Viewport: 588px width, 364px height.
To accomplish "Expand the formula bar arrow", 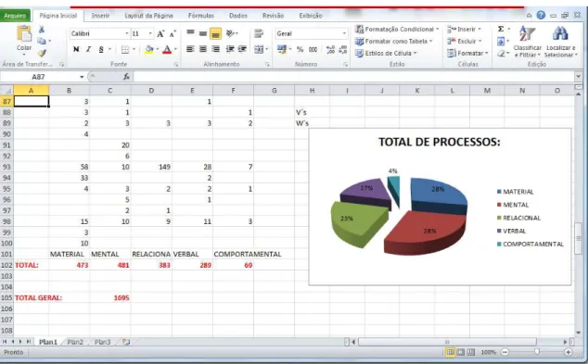I will point(578,77).
